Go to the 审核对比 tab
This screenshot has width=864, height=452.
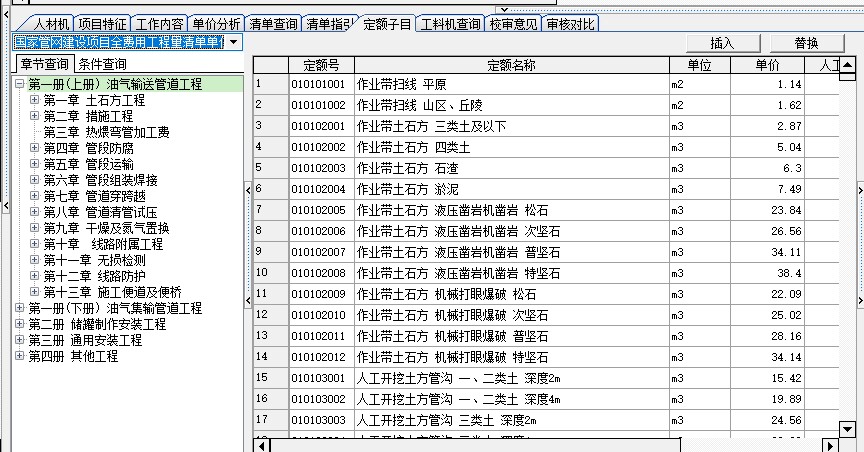click(570, 23)
